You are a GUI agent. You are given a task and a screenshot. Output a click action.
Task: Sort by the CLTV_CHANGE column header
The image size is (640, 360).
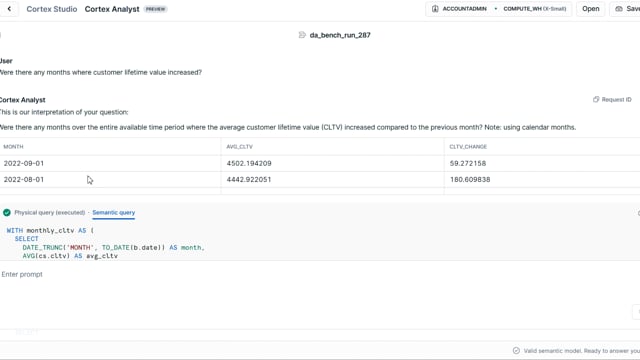coord(468,147)
